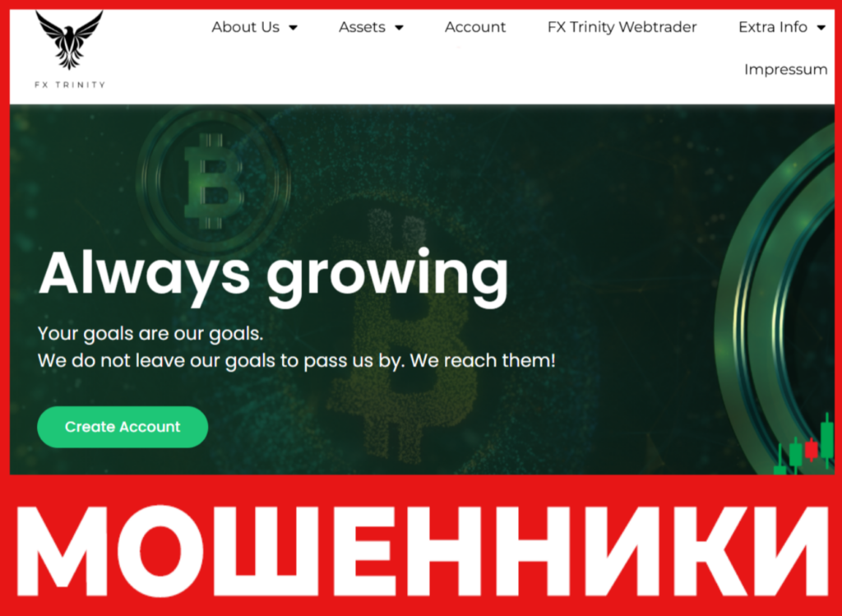Expand the About Us dropdown arrow

coord(294,28)
